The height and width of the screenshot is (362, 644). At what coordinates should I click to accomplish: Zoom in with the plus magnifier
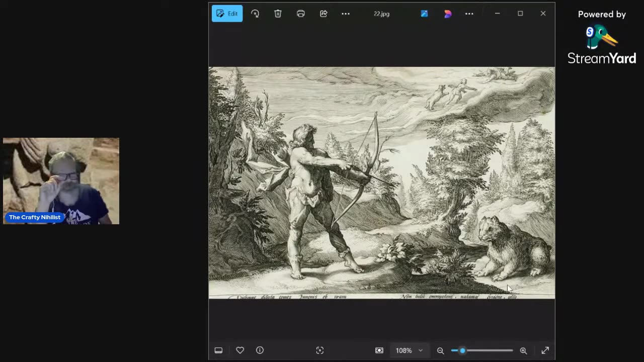(523, 350)
